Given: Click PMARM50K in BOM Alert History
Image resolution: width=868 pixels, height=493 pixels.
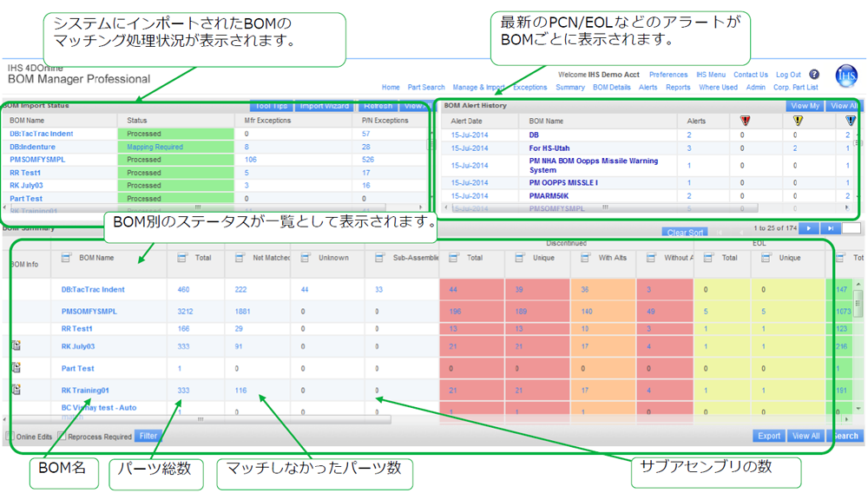Looking at the screenshot, I should 549,196.
